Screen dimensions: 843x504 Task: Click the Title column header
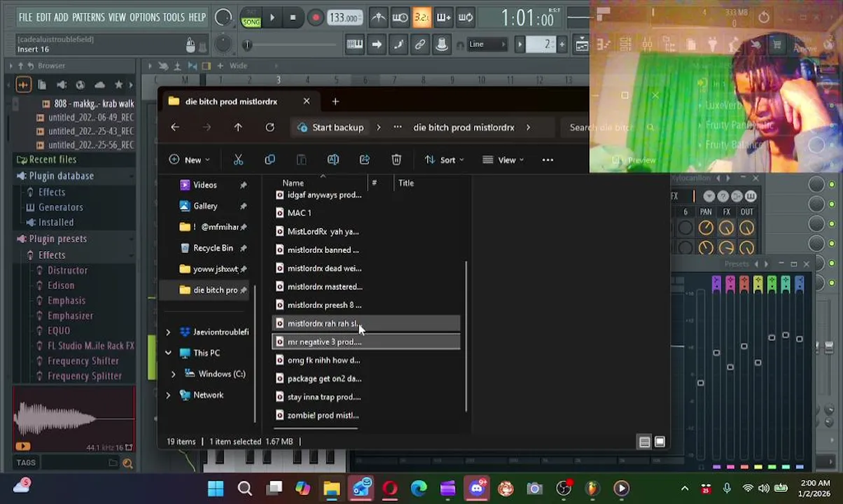(406, 183)
